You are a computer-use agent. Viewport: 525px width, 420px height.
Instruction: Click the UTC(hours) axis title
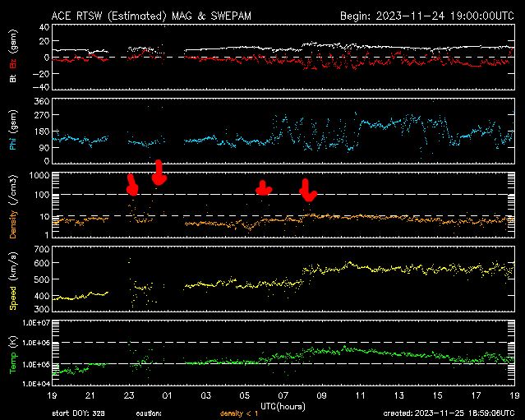pyautogui.click(x=283, y=406)
